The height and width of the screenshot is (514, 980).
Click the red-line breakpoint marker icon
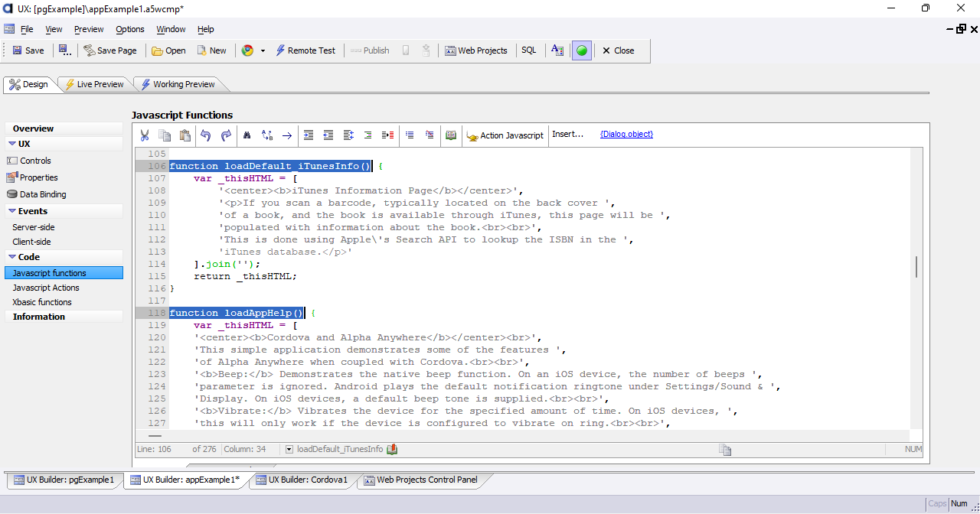point(388,135)
